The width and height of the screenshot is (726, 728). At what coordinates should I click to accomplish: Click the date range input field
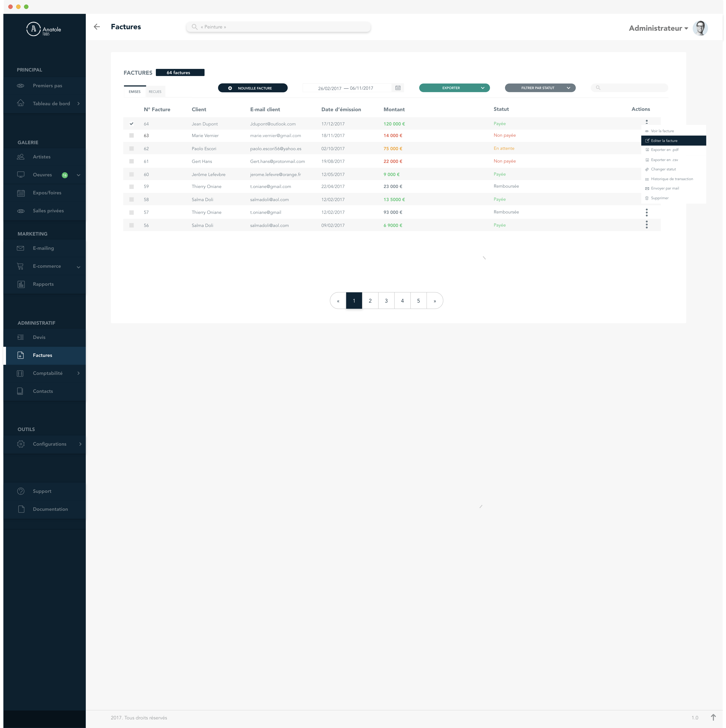tap(347, 88)
